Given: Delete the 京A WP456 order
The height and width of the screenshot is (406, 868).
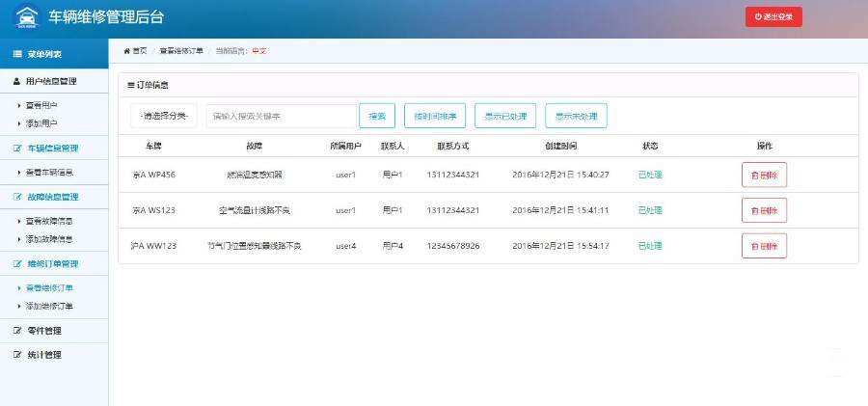Looking at the screenshot, I should point(764,175).
